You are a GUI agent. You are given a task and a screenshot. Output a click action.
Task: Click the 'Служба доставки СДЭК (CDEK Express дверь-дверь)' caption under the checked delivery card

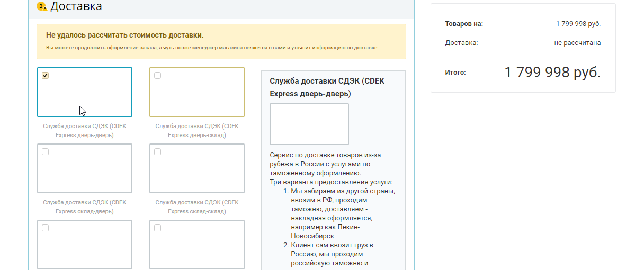(x=85, y=131)
